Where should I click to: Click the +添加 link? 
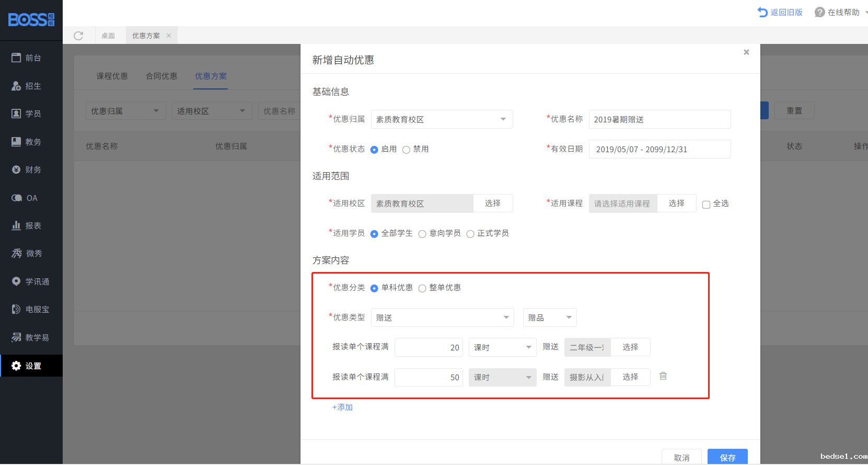coord(342,407)
